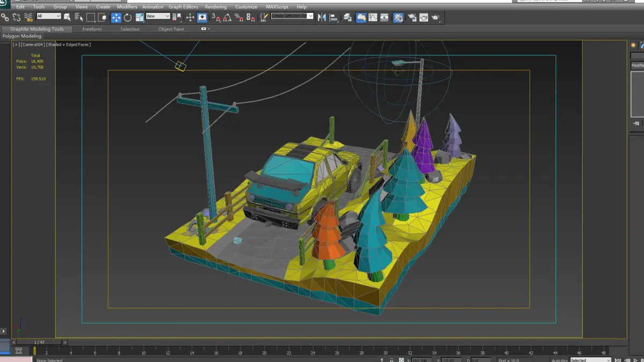Viewport: 644px width, 362px height.
Task: Open the Mirror tool
Action: tap(321, 18)
